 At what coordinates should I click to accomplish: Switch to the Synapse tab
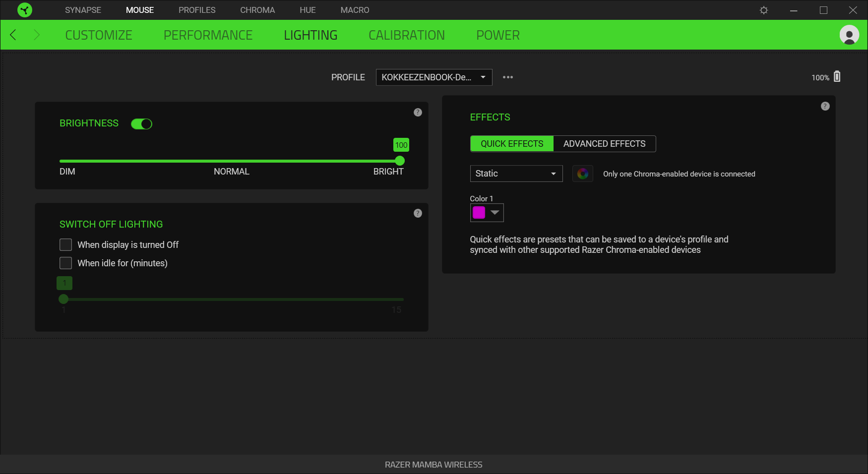tap(83, 10)
